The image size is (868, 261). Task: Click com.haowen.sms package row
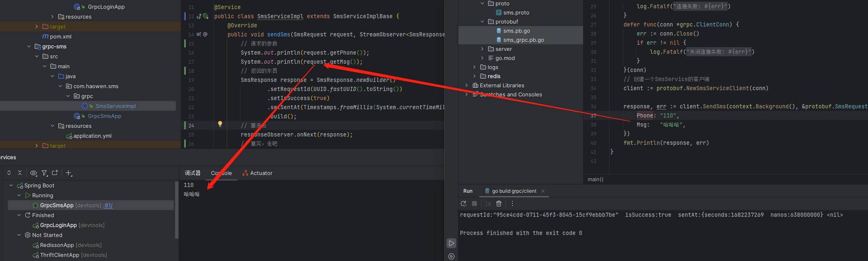[x=96, y=86]
